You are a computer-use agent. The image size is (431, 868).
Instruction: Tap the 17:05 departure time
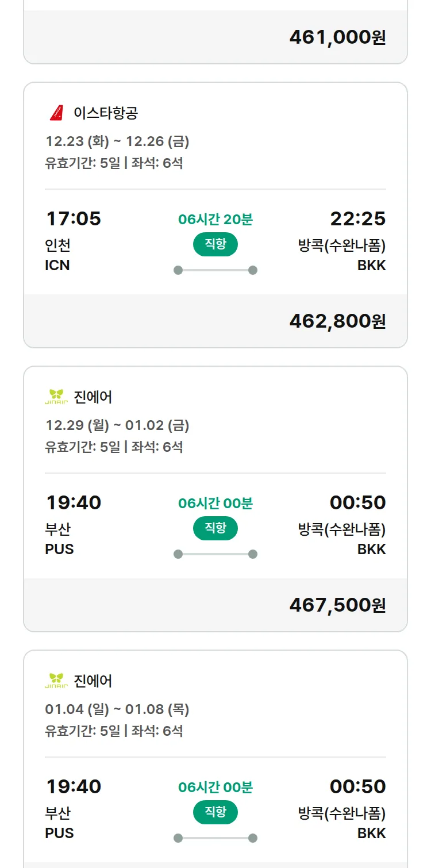(73, 218)
